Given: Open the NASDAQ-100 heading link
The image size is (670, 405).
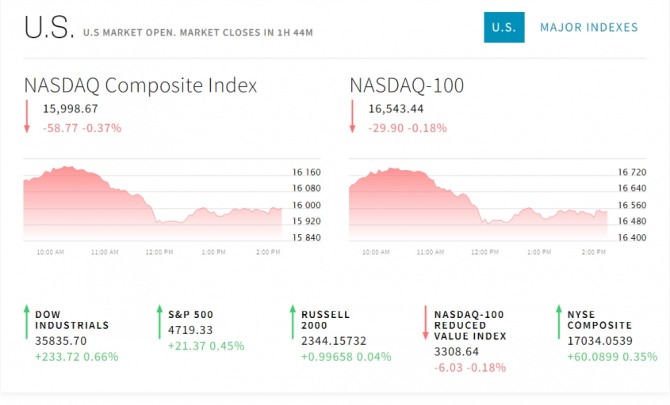Looking at the screenshot, I should pyautogui.click(x=407, y=85).
